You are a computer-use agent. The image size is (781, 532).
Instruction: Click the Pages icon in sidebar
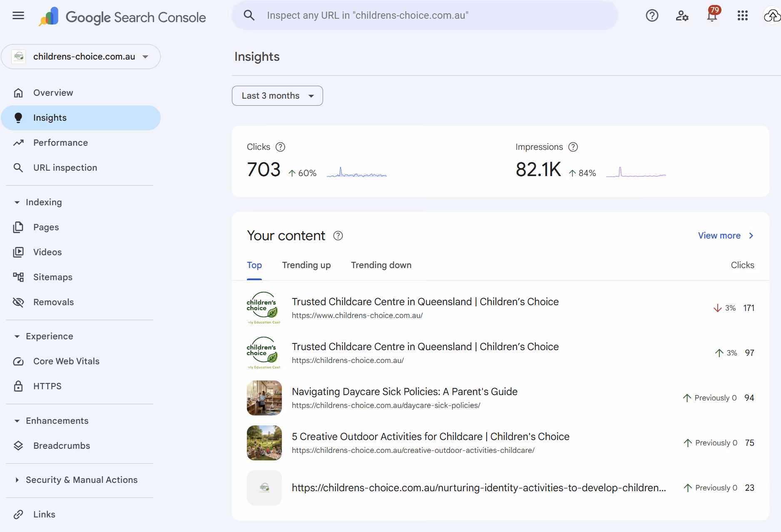tap(18, 227)
